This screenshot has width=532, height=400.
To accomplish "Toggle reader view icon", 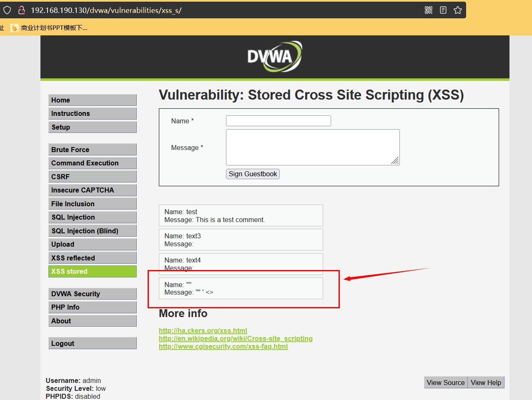I will [443, 10].
